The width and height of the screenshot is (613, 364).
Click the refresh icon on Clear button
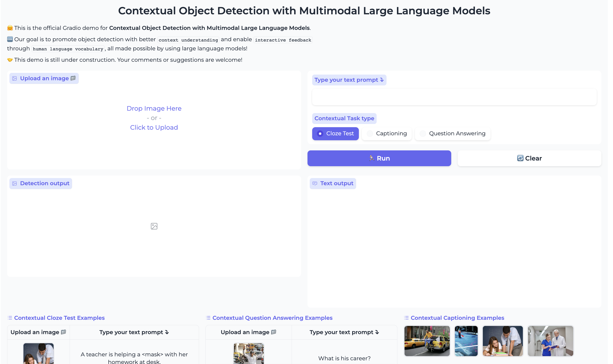520,158
